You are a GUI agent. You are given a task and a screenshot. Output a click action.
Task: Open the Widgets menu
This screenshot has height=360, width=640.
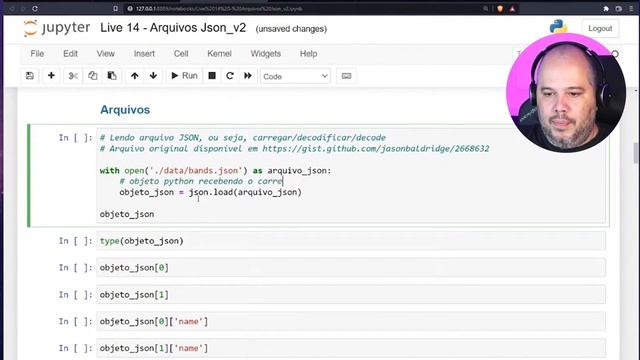266,54
